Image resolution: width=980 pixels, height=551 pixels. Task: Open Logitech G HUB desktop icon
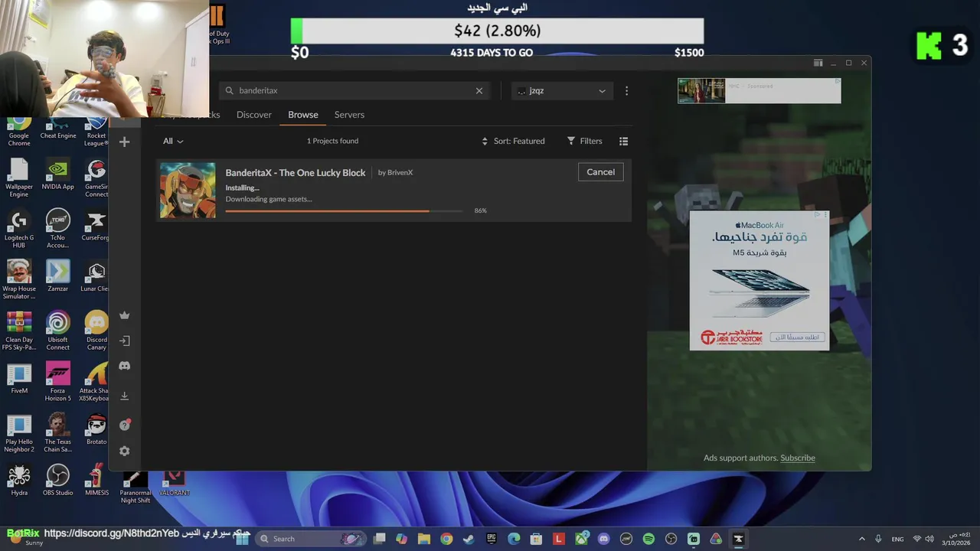(x=19, y=229)
